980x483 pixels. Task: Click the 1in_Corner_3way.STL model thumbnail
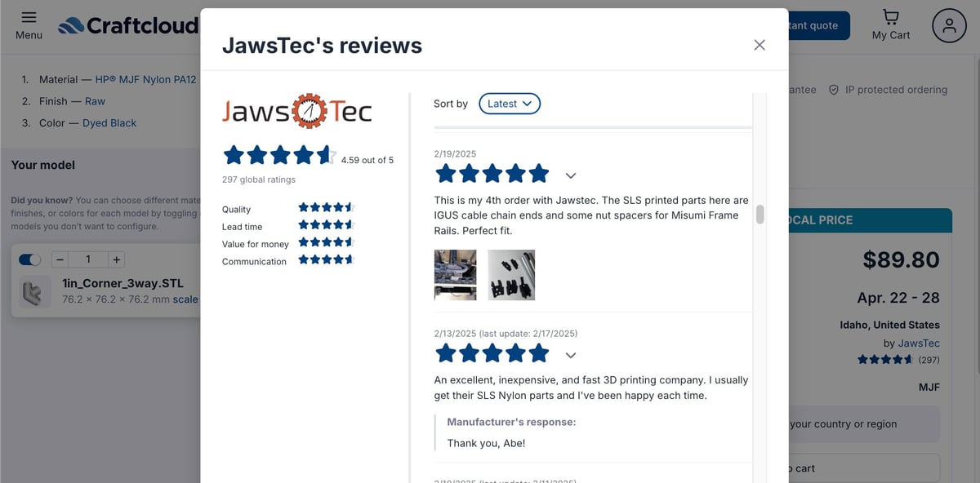pos(34,292)
